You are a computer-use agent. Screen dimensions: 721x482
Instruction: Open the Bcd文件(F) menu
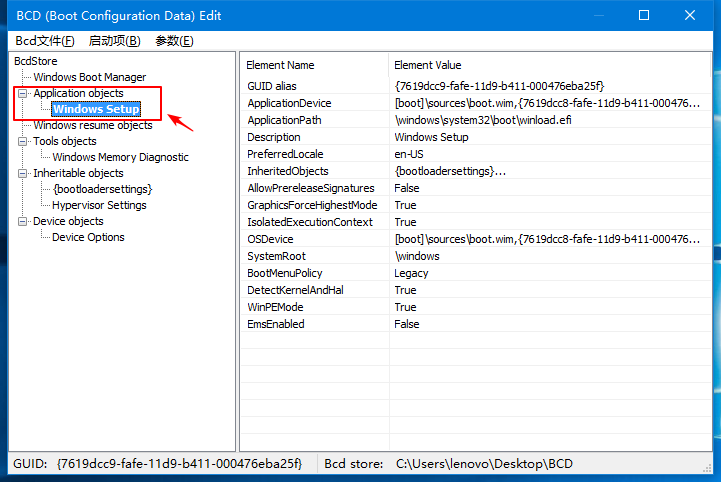[x=45, y=41]
